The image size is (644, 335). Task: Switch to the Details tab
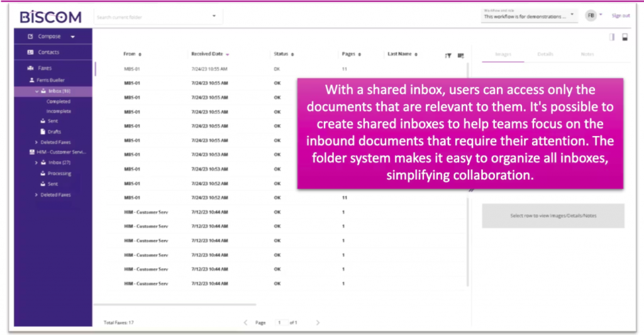point(545,54)
